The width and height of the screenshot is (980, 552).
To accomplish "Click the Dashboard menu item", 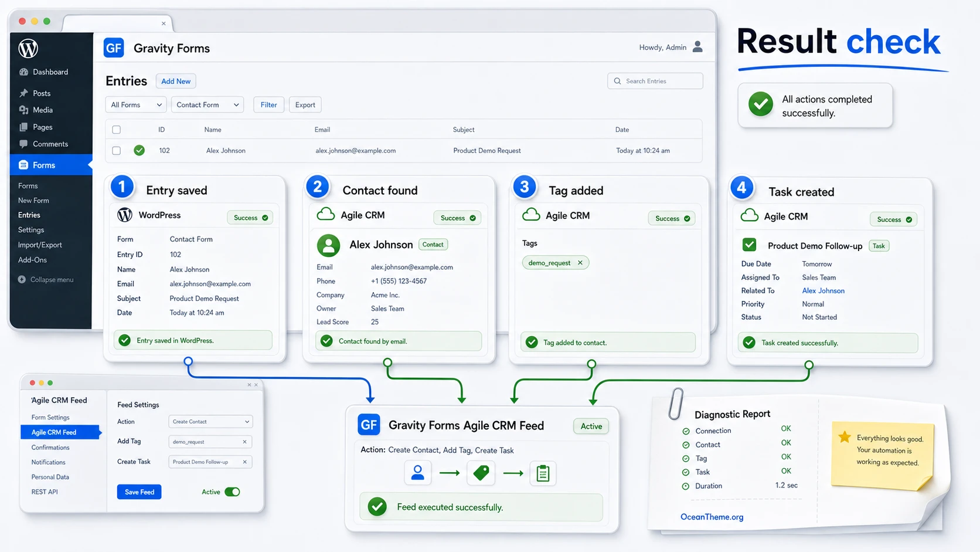I will (50, 72).
